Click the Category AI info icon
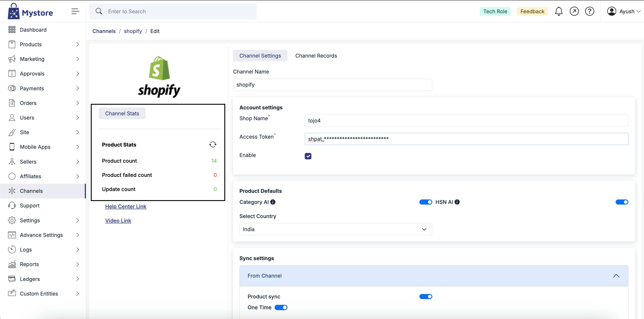Screen dimensions: 644x319 [273, 202]
